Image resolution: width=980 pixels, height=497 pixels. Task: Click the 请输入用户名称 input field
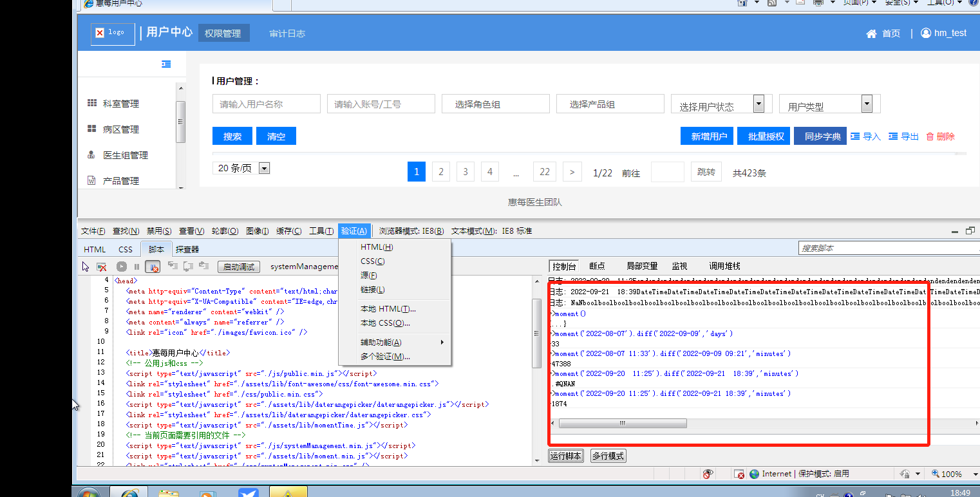(x=267, y=104)
